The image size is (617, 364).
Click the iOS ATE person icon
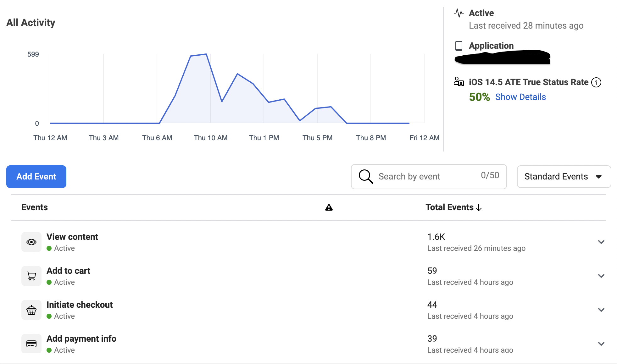[459, 82]
